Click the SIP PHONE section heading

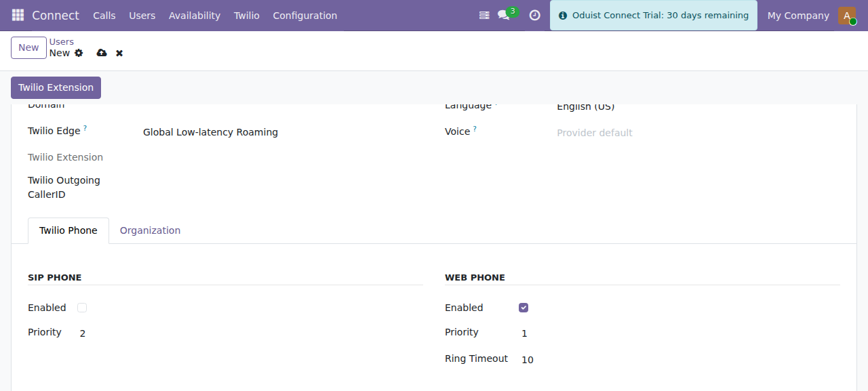[x=54, y=278]
